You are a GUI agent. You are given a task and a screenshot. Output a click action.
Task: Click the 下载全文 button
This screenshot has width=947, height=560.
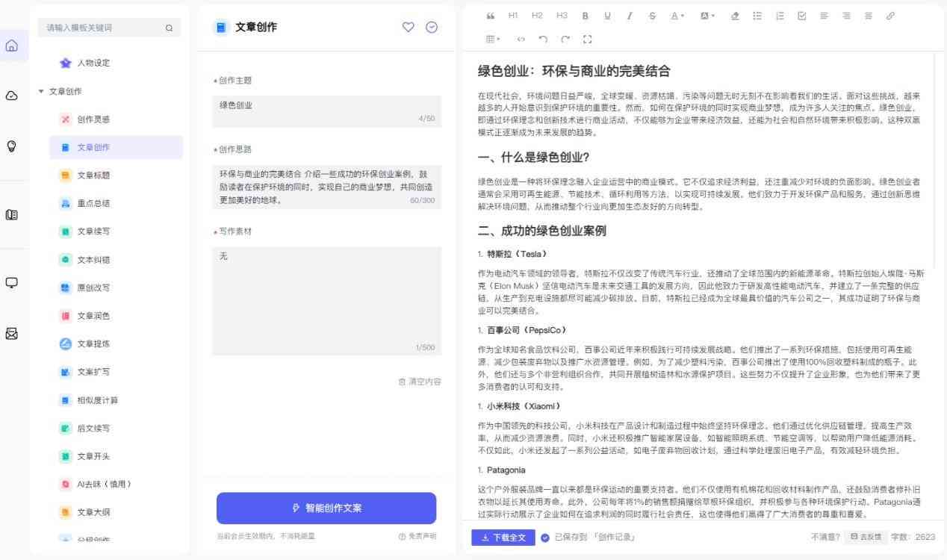click(x=503, y=537)
